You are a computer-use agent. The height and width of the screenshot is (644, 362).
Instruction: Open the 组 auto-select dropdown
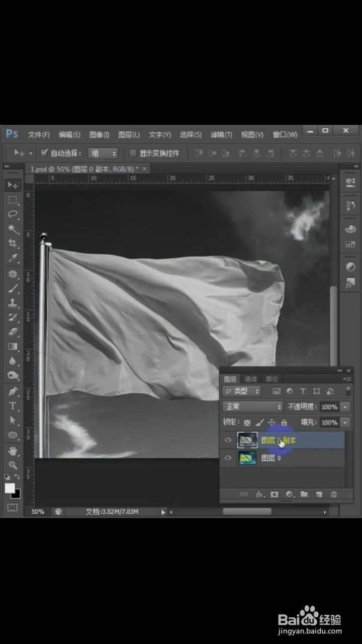pos(103,153)
